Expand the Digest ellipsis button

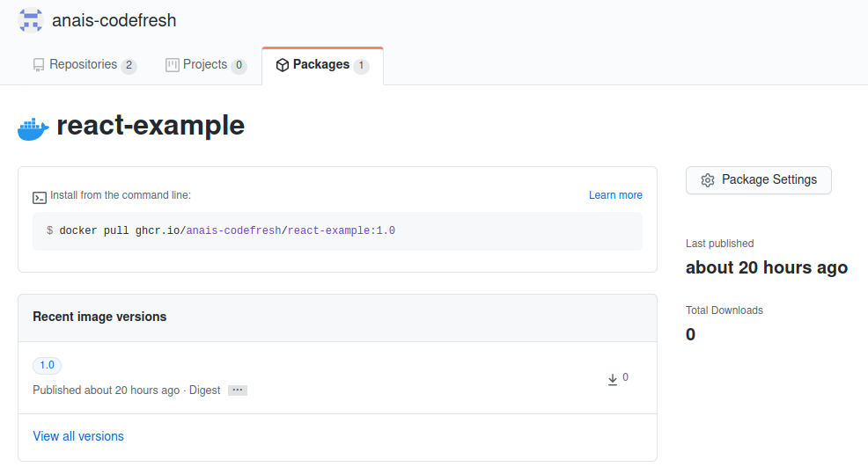tap(238, 390)
